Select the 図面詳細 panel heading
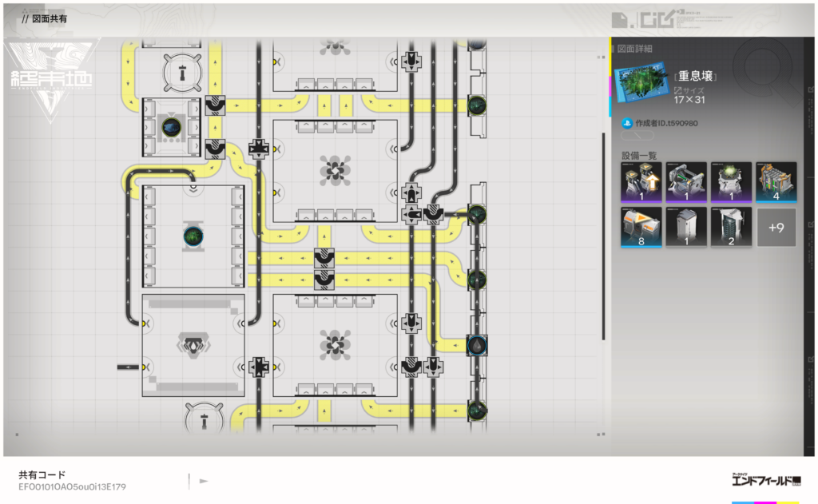The height and width of the screenshot is (504, 818). click(635, 49)
